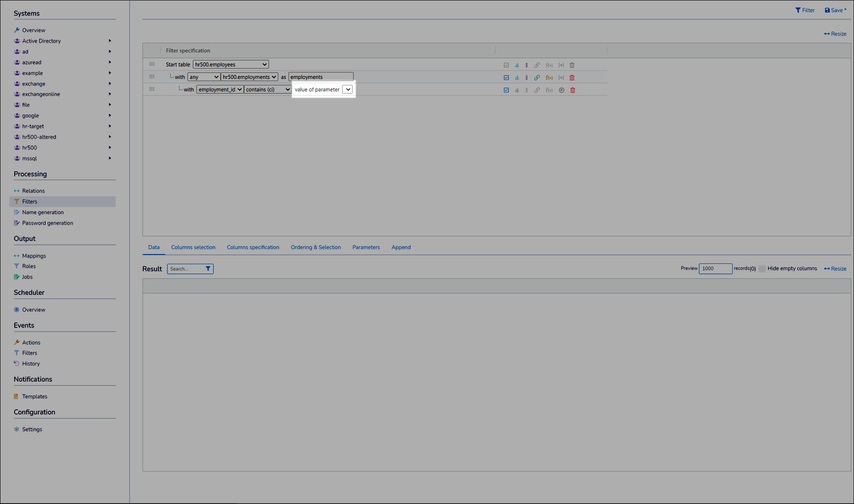Click the Preview records count input field

pyautogui.click(x=715, y=269)
